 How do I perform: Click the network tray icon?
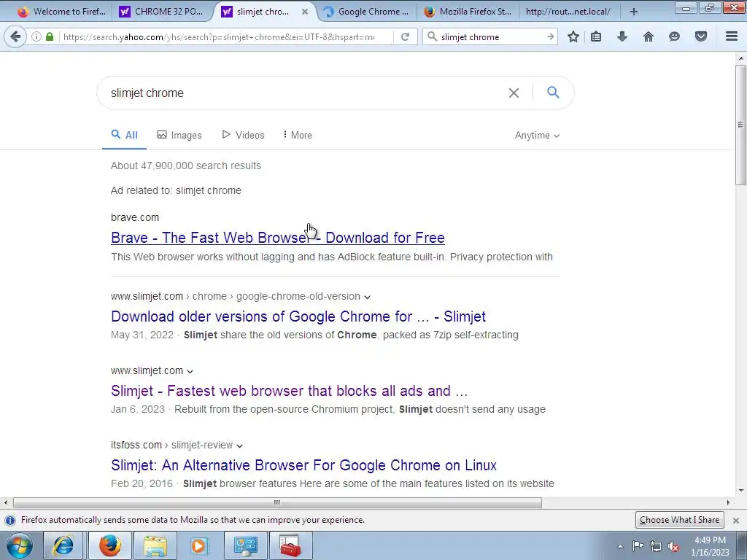click(656, 546)
